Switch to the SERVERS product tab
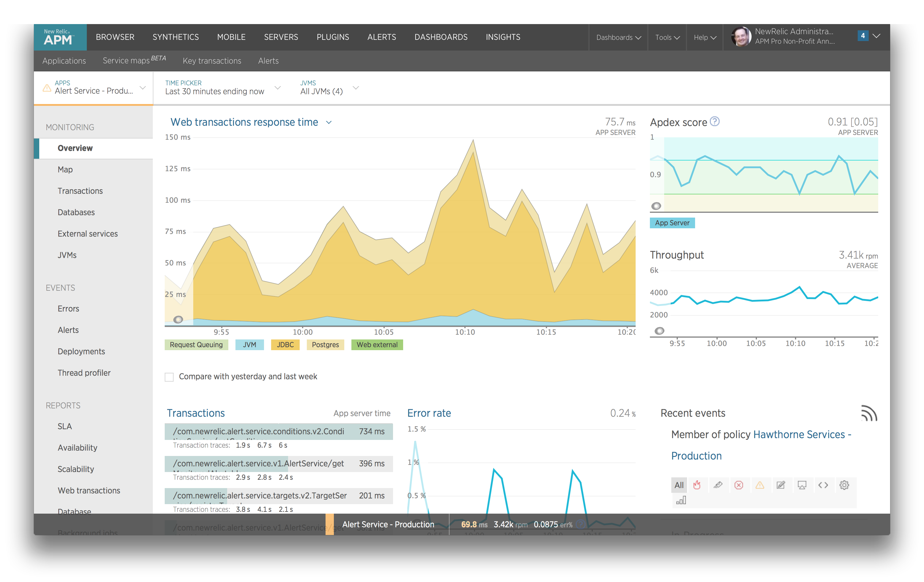The image size is (924, 582). pos(281,37)
